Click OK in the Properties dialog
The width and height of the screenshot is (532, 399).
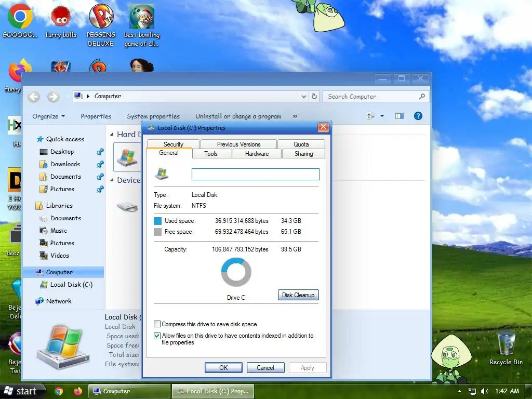point(223,368)
